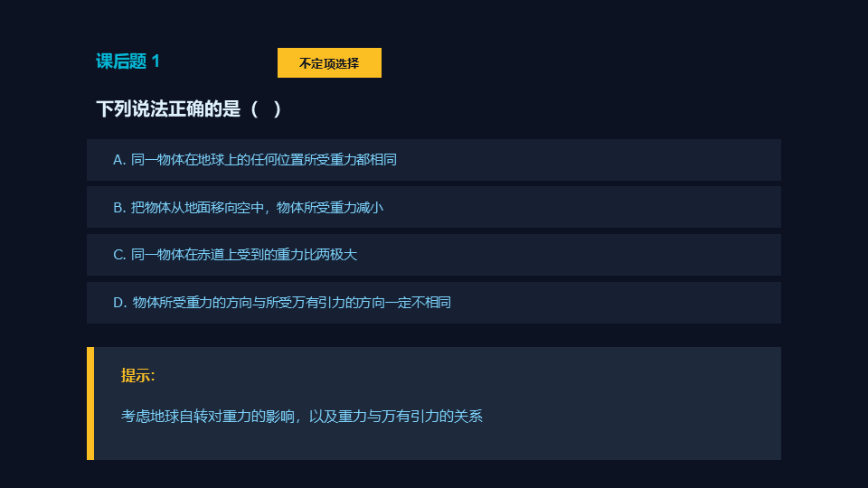The width and height of the screenshot is (868, 488).
Task: Click the empty answer parentheses in the question
Action: tap(266, 109)
